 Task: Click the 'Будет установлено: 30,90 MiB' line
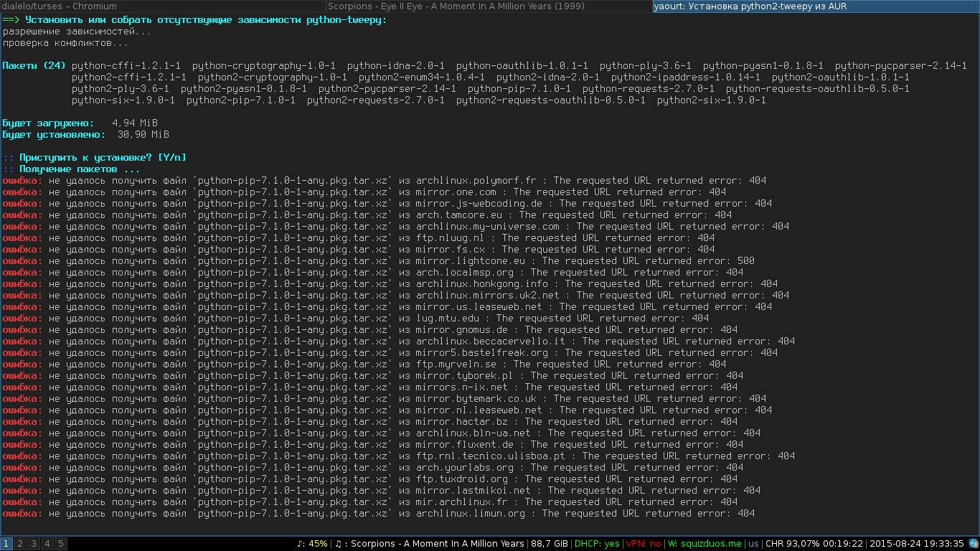(x=86, y=135)
